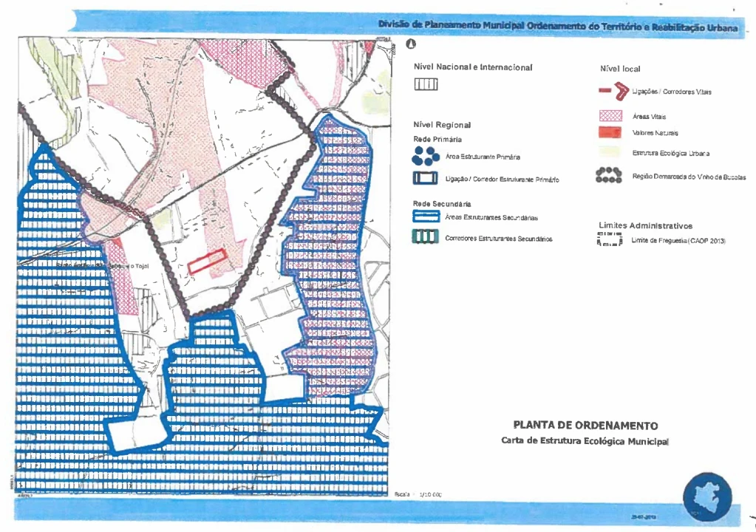Click the Limite de Freguesia dashed symbol
The width and height of the screenshot is (756, 532).
click(610, 240)
